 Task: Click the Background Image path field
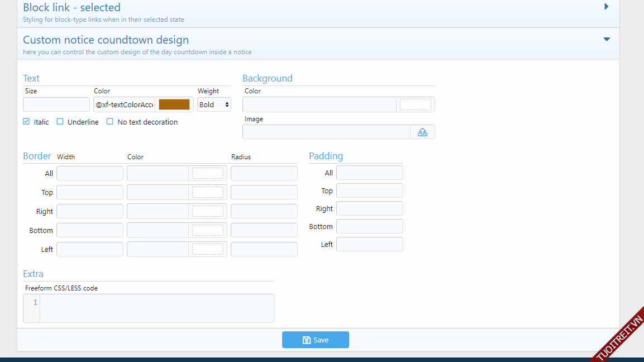(326, 132)
